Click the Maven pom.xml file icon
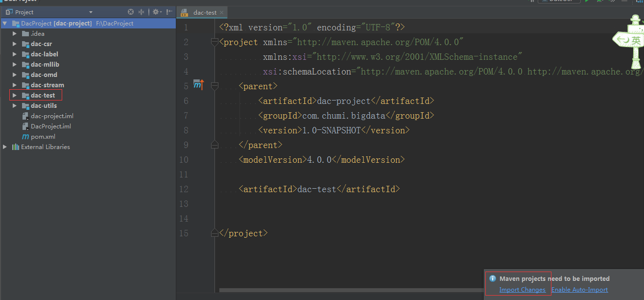Viewport: 644px width, 300px height. pos(25,137)
